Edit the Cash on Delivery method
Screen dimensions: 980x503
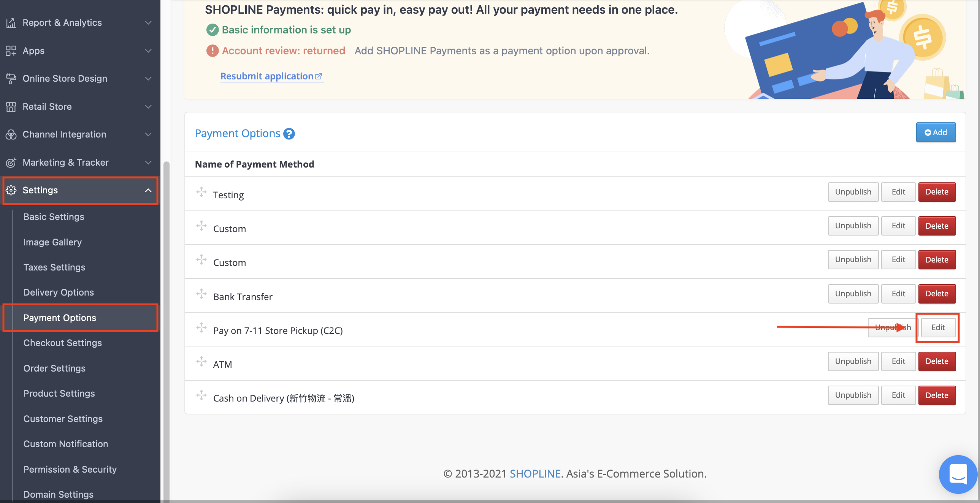[898, 395]
